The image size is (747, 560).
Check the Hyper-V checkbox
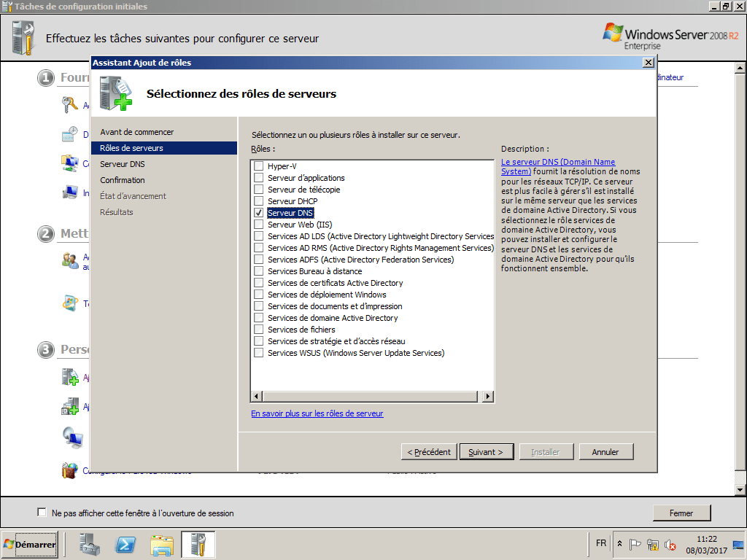[x=258, y=166]
